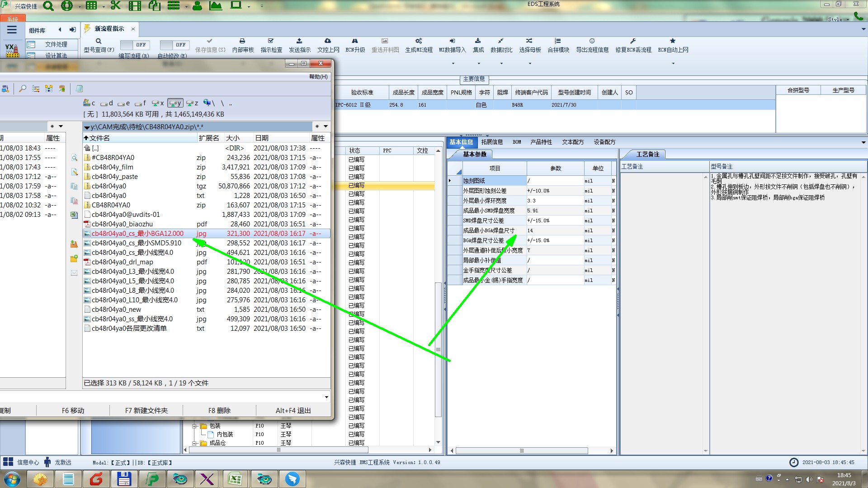Click the 修复ECN丢流程 wrench icon
The height and width of the screenshot is (488, 868).
(x=633, y=41)
